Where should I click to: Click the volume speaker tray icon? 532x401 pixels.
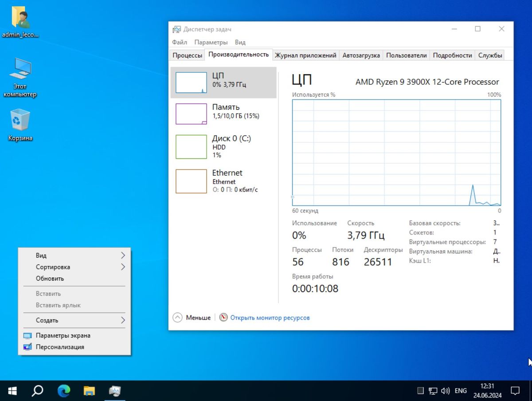click(446, 391)
